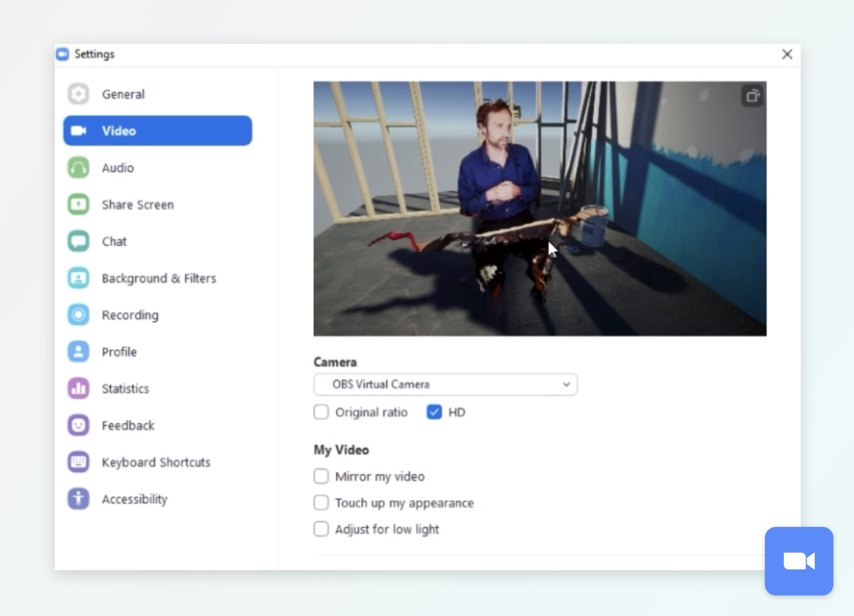The image size is (854, 616).
Task: Switch to the Feedback tab label
Action: (x=128, y=425)
